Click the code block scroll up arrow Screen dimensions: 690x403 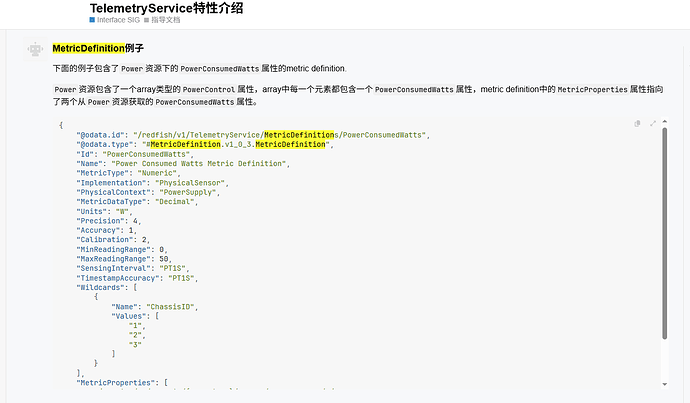click(664, 121)
